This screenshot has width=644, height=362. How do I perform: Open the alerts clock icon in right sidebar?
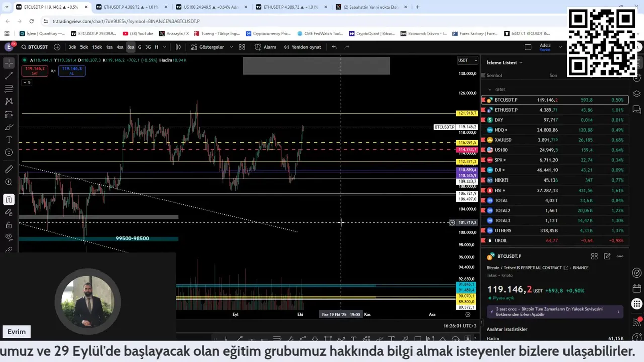click(637, 78)
